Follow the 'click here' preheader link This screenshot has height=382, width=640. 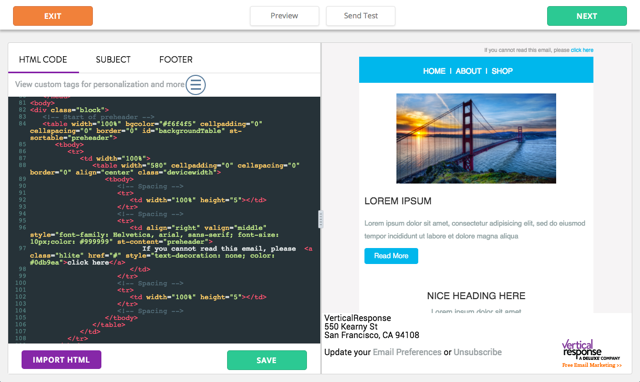click(x=582, y=50)
